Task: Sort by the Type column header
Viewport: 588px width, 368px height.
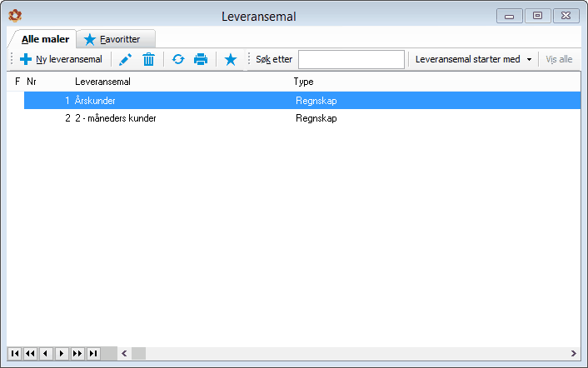Action: pyautogui.click(x=303, y=82)
